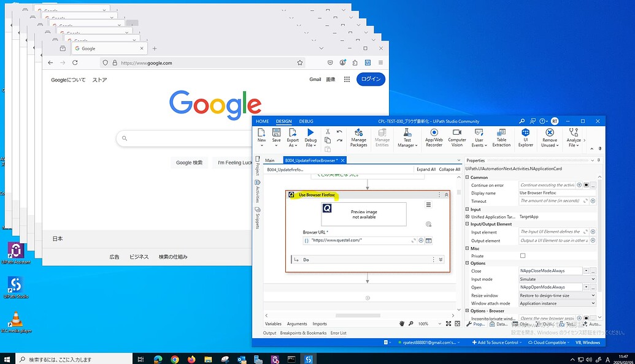Open Manage Packages
635x364 pixels.
(359, 137)
